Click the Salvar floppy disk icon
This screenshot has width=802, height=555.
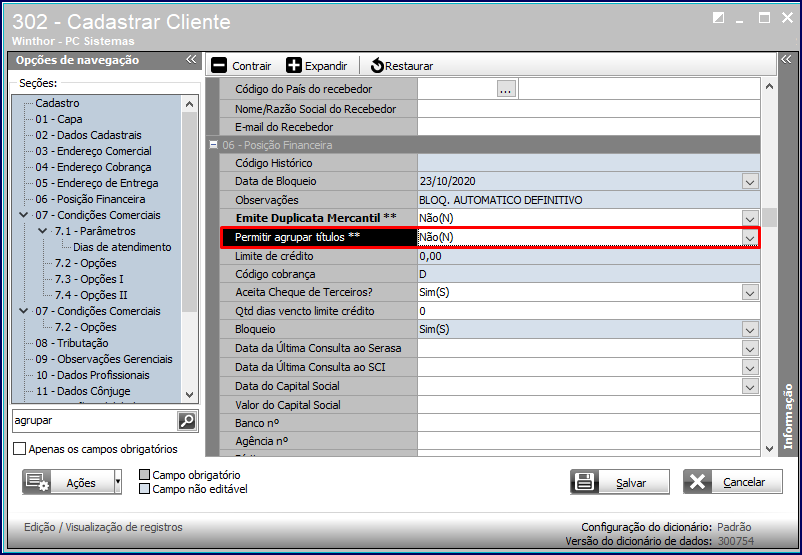584,482
